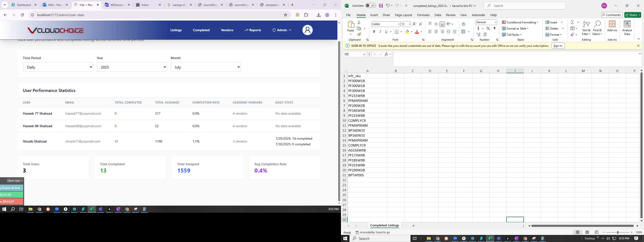Open the Time Period Daily dropdown
The image size is (644, 242).
click(x=58, y=67)
